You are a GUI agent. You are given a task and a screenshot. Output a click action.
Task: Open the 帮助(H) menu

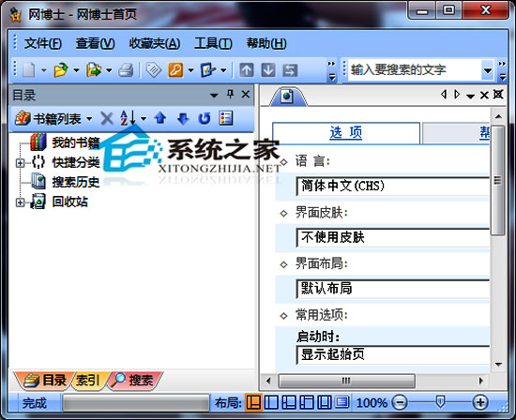tap(266, 43)
